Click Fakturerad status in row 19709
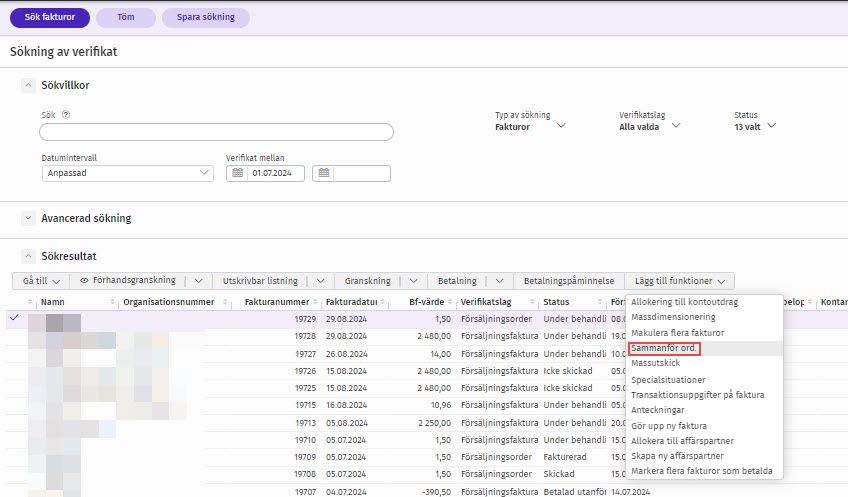Image resolution: width=848 pixels, height=497 pixels. click(x=565, y=457)
